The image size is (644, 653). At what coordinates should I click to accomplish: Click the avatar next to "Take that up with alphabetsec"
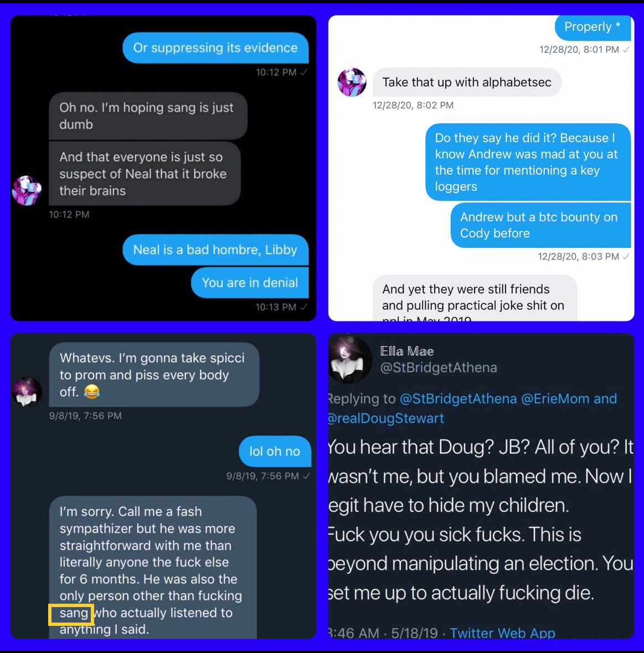click(x=352, y=82)
